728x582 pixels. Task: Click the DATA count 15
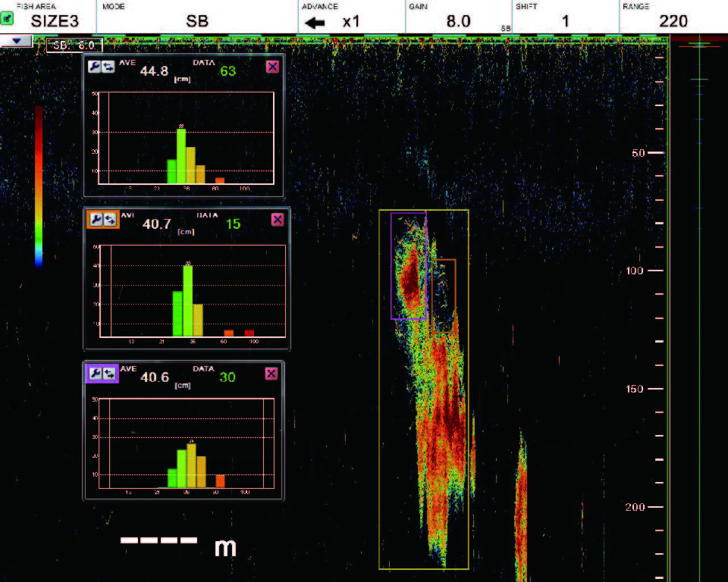pos(233,224)
